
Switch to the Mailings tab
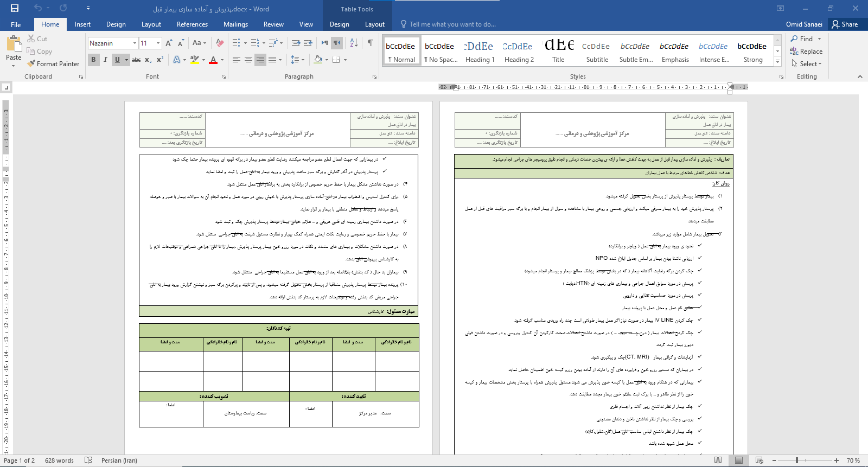[235, 24]
